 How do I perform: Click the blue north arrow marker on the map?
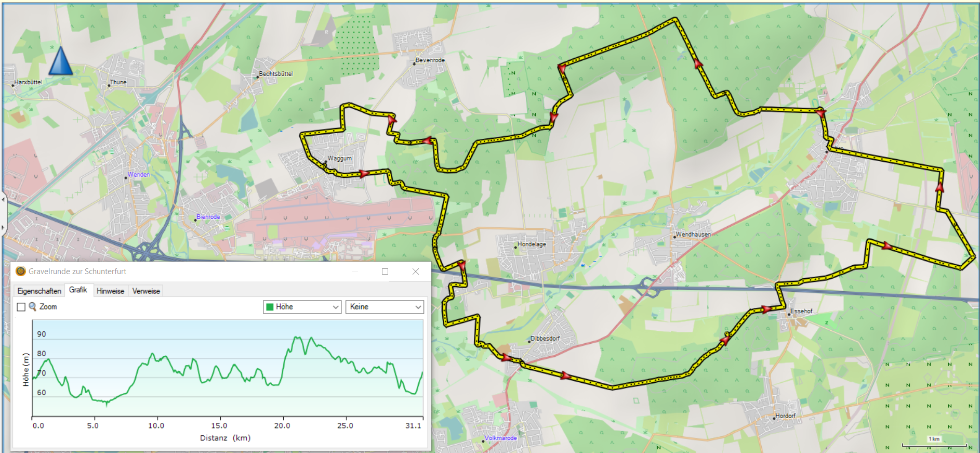pos(61,61)
